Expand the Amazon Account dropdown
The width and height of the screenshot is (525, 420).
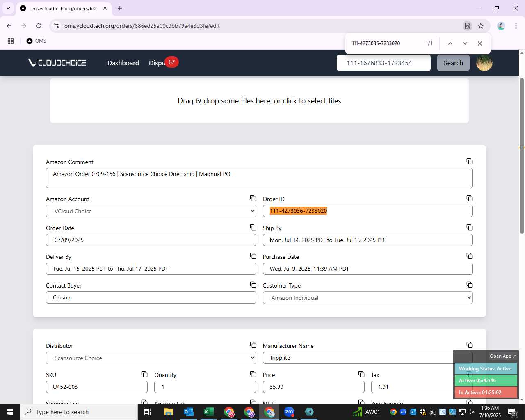pos(151,211)
